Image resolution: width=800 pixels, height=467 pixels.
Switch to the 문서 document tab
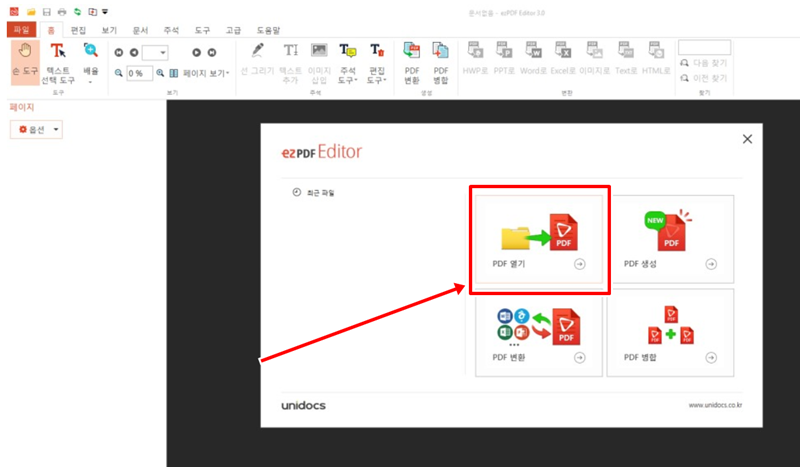(140, 30)
